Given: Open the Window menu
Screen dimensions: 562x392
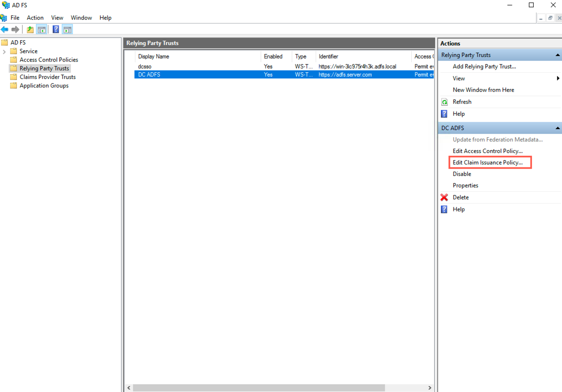Looking at the screenshot, I should pyautogui.click(x=81, y=17).
